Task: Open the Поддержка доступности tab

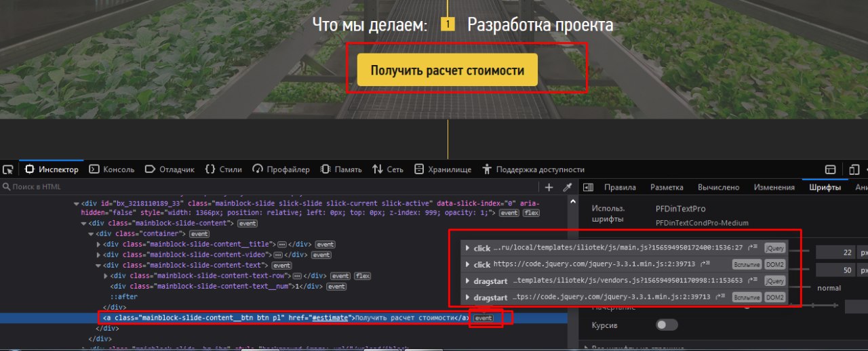Action: tap(533, 169)
